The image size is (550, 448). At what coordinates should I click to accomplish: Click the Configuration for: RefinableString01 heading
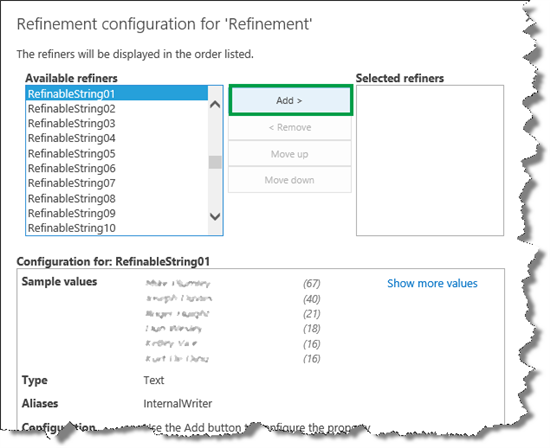(113, 262)
